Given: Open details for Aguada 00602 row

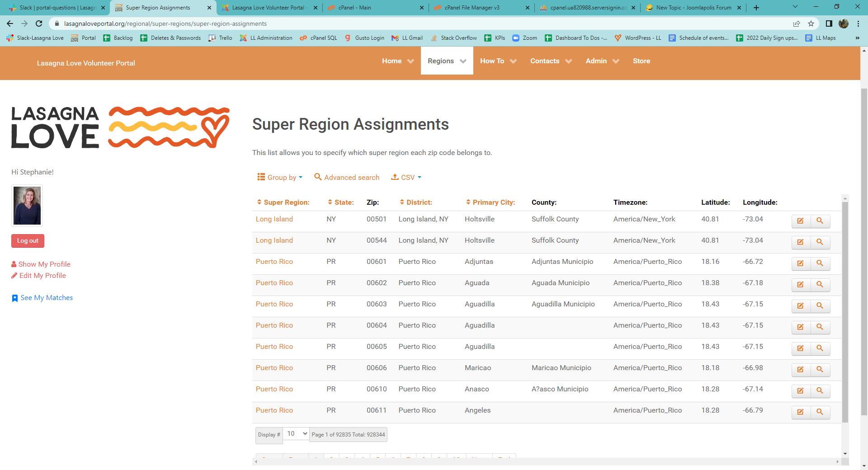Looking at the screenshot, I should tap(820, 285).
